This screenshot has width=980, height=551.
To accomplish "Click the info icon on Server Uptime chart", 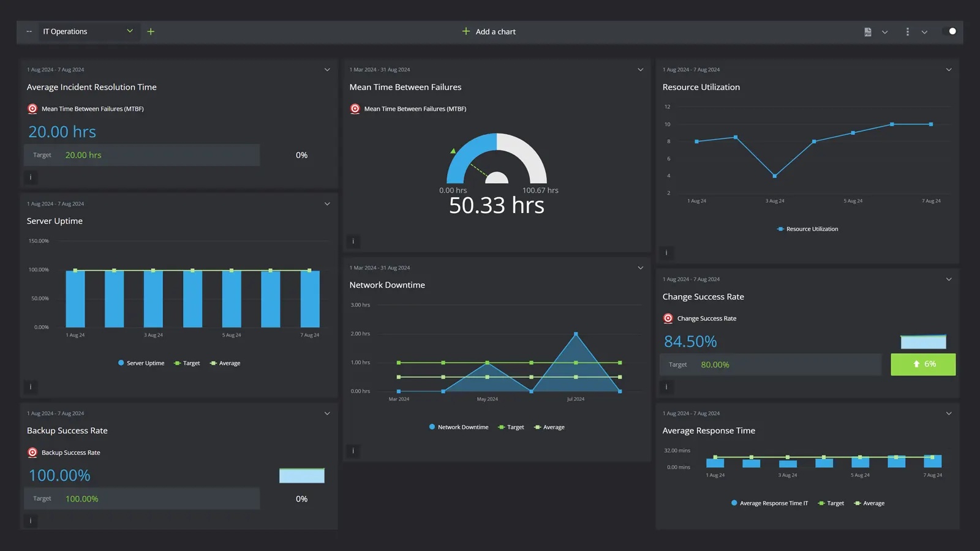I will (x=31, y=386).
